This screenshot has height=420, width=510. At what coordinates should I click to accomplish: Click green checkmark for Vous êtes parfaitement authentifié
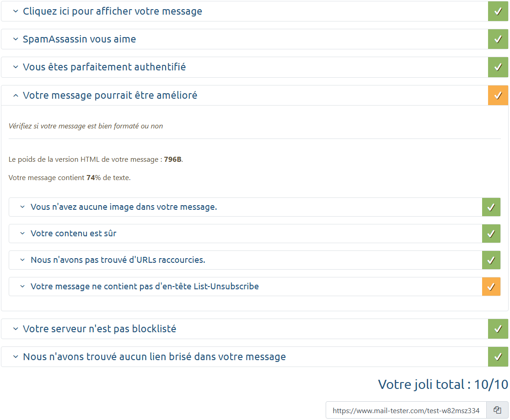click(498, 67)
